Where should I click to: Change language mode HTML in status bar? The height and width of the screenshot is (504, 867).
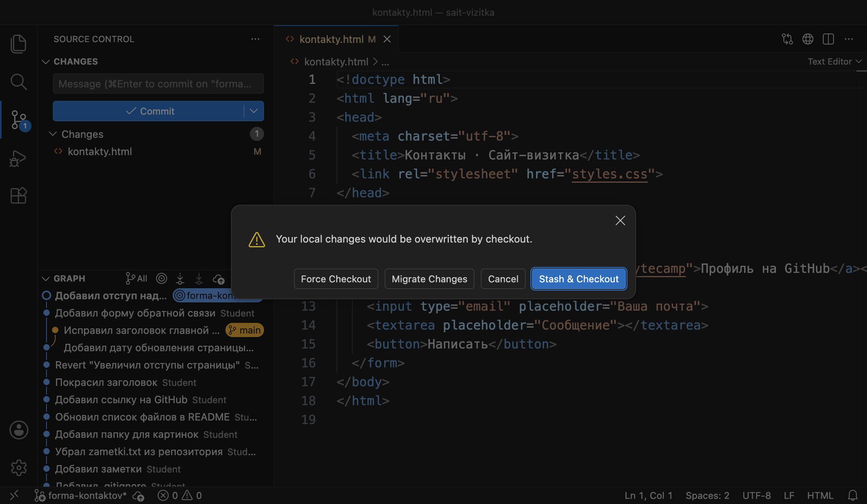(820, 495)
